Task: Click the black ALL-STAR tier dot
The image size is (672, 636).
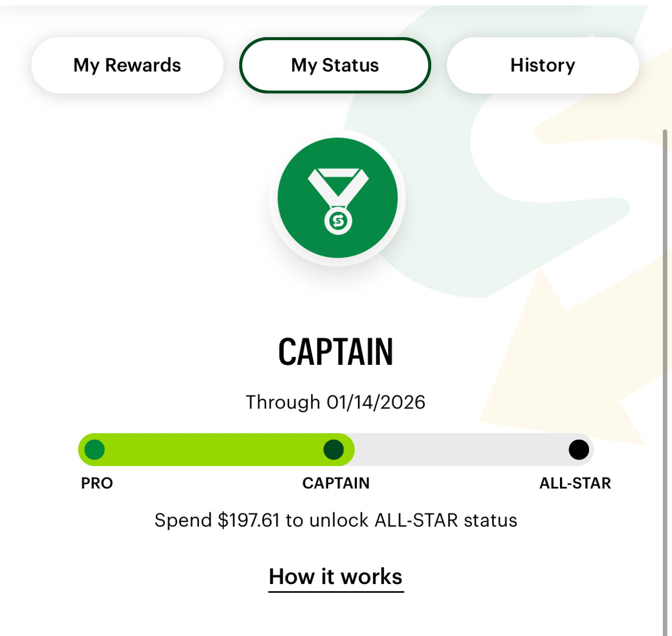Action: (x=578, y=450)
